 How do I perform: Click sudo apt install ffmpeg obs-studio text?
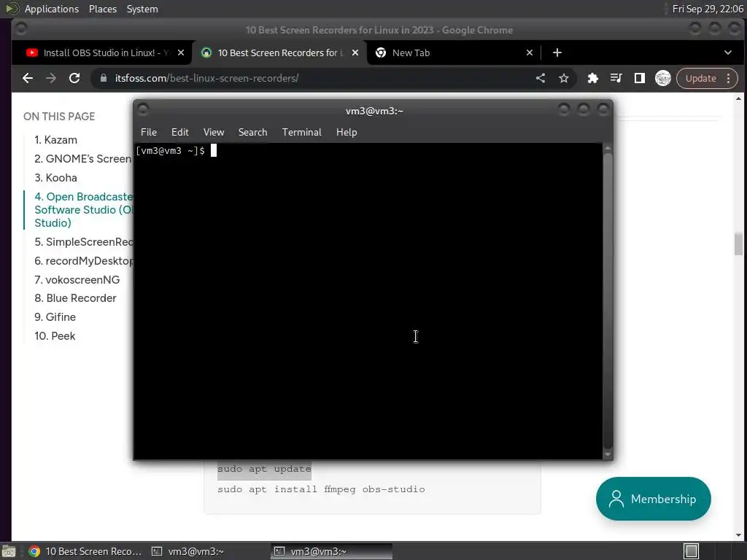(321, 489)
